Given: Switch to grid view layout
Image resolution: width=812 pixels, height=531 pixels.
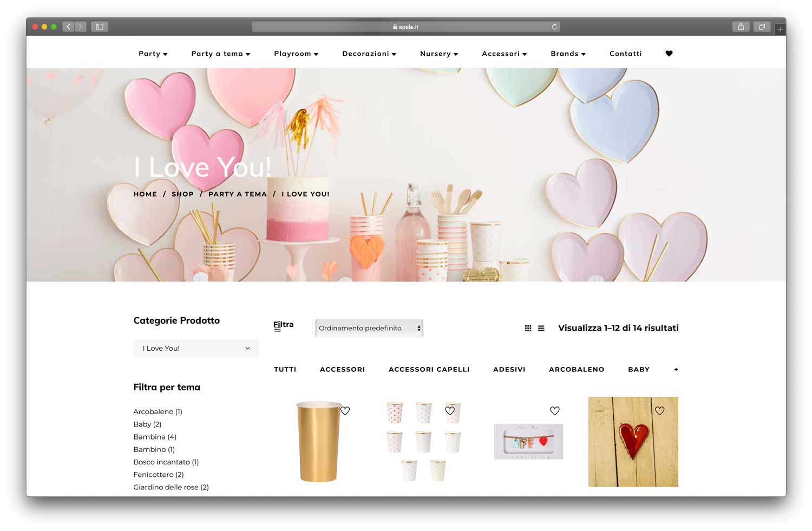Looking at the screenshot, I should [528, 328].
